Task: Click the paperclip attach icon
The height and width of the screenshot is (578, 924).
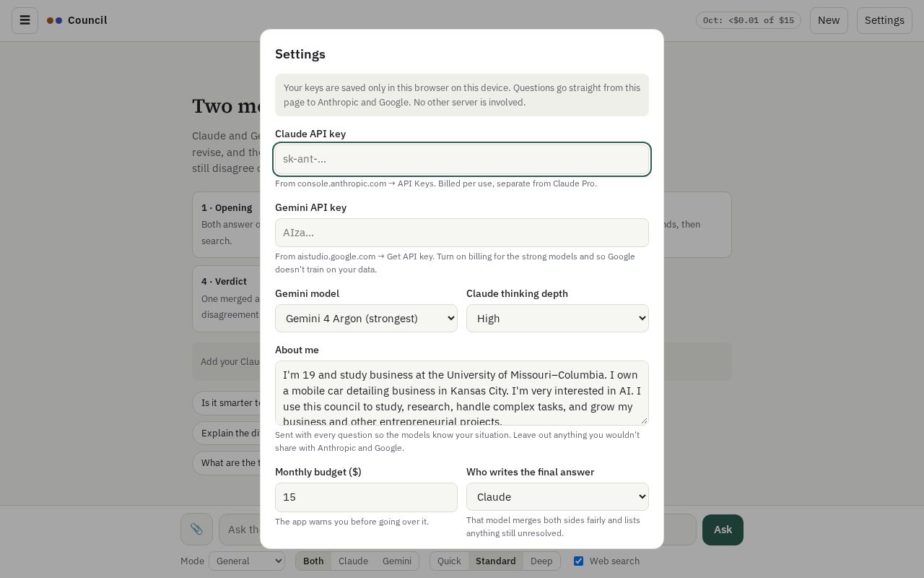Action: click(x=196, y=530)
